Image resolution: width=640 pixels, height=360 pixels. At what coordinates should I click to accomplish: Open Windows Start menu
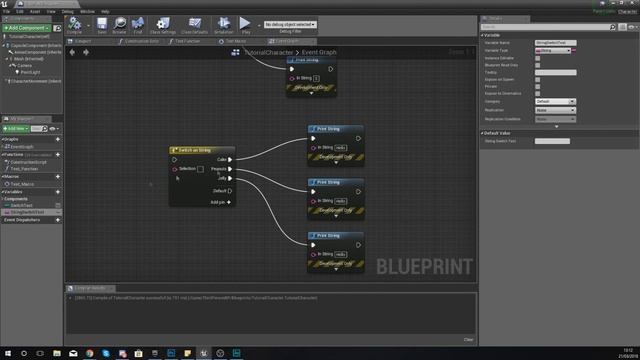(8, 353)
